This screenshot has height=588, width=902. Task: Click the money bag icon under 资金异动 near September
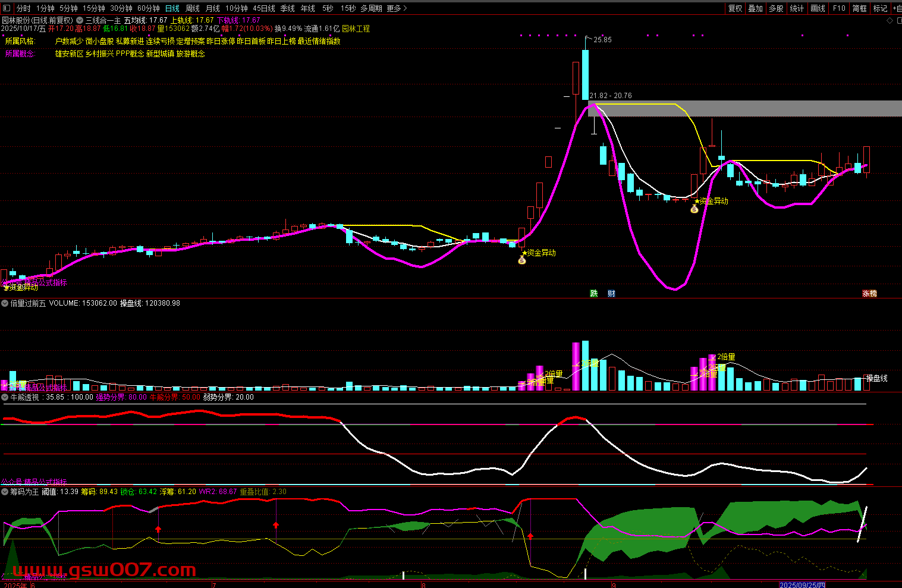click(x=694, y=209)
